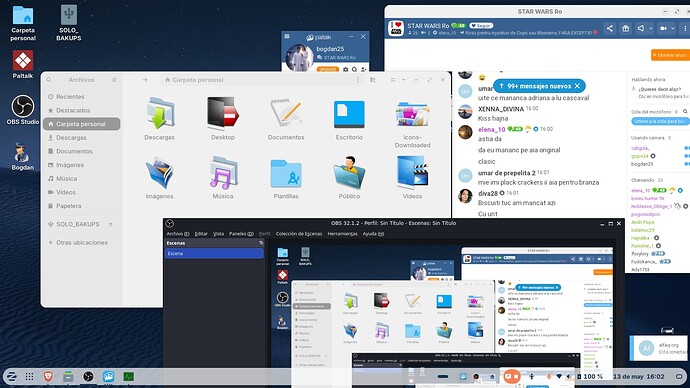Open Brave browser from the taskbar
Image resolution: width=690 pixels, height=388 pixels.
(48, 376)
